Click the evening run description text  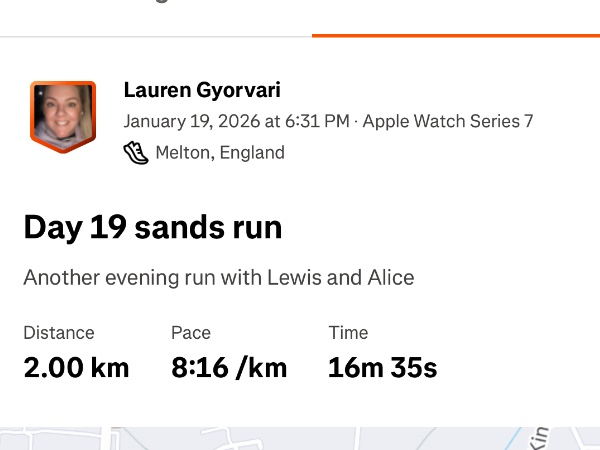pos(218,277)
